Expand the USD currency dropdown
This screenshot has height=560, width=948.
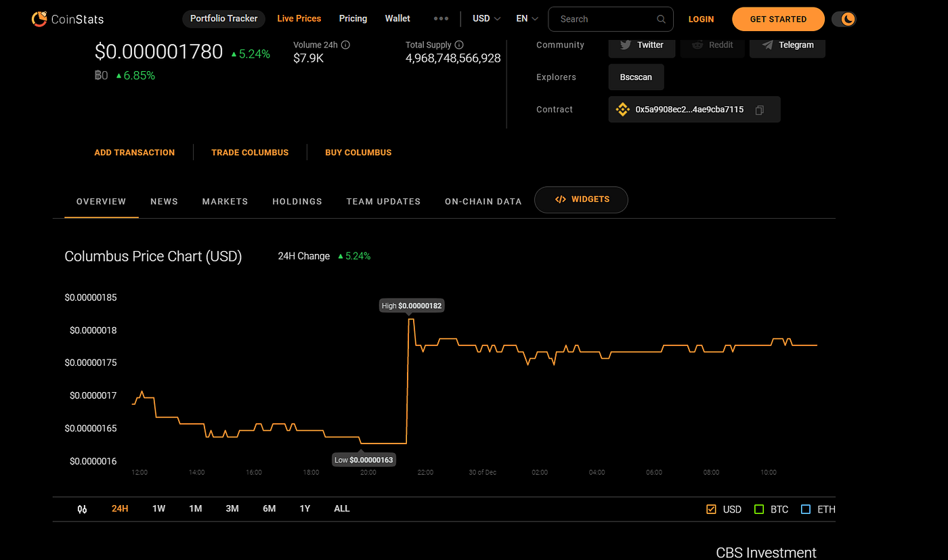(487, 19)
